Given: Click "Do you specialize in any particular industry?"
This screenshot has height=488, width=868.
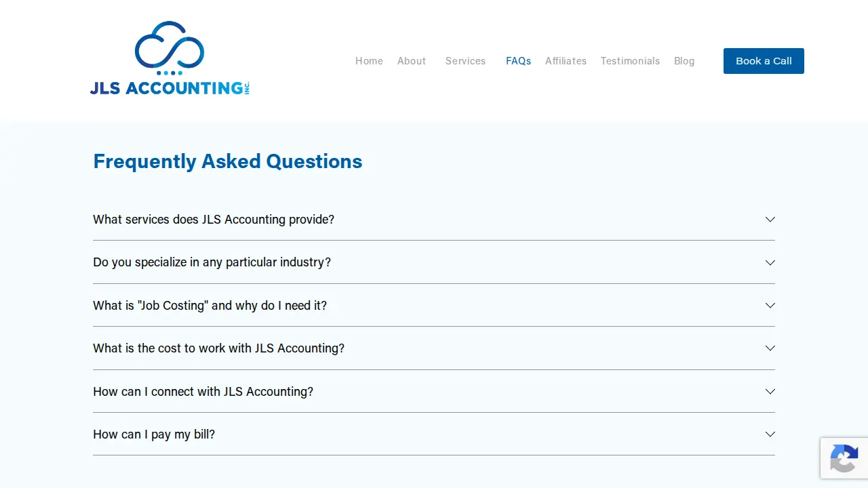Looking at the screenshot, I should pyautogui.click(x=212, y=262).
